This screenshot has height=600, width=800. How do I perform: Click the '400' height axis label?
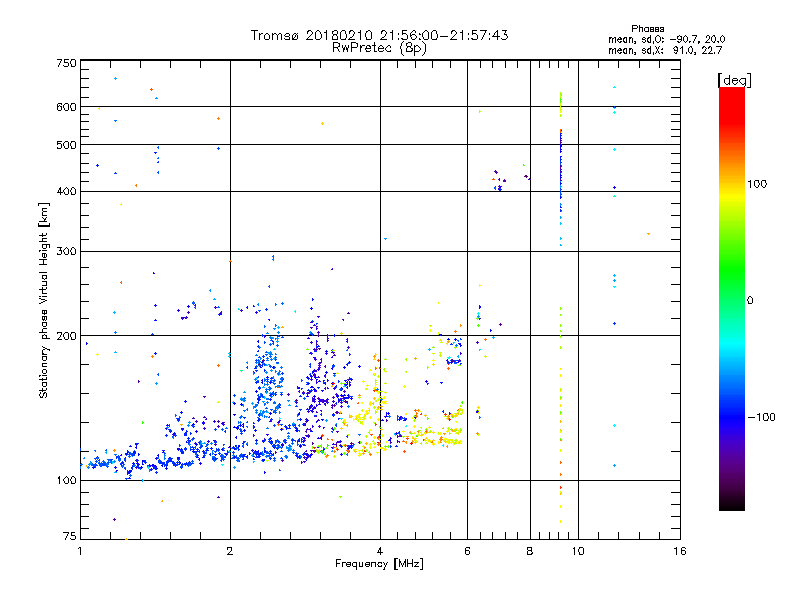click(66, 191)
